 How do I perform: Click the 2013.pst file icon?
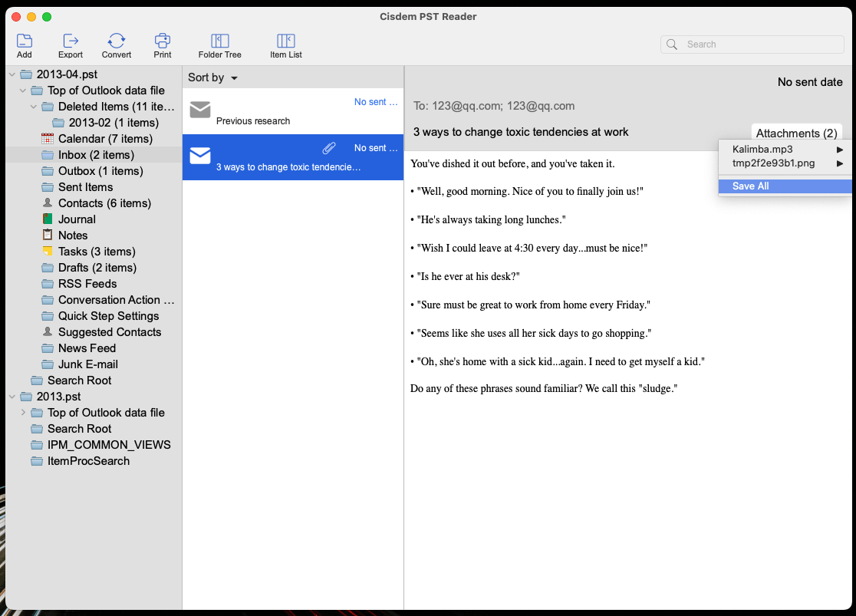26,397
